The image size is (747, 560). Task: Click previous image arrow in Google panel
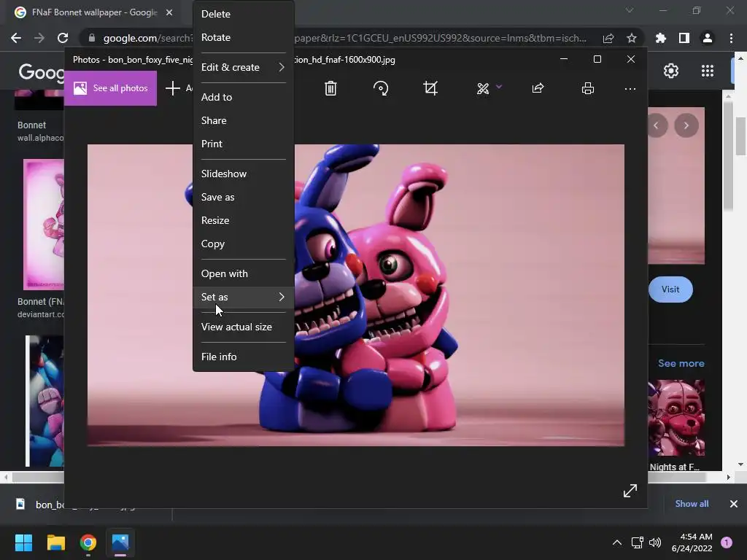657,125
